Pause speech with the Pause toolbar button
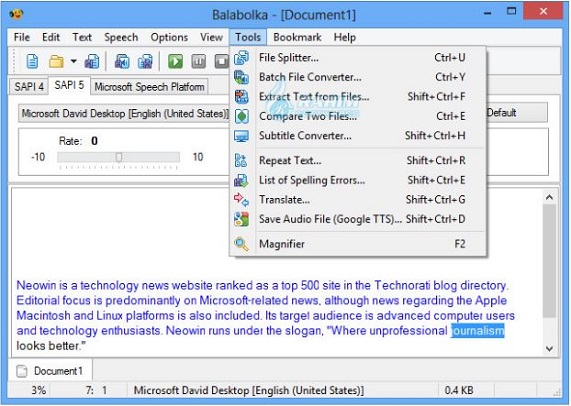 [198, 61]
